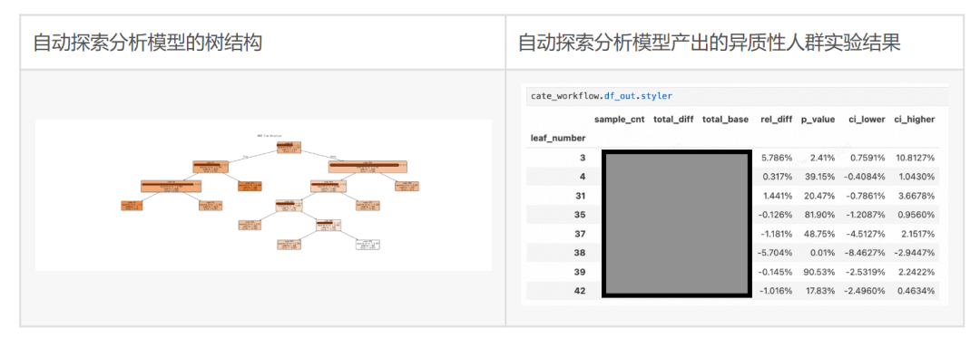This screenshot has width=980, height=338.
Task: Click ci_higher value 1.0430%
Action: [917, 177]
